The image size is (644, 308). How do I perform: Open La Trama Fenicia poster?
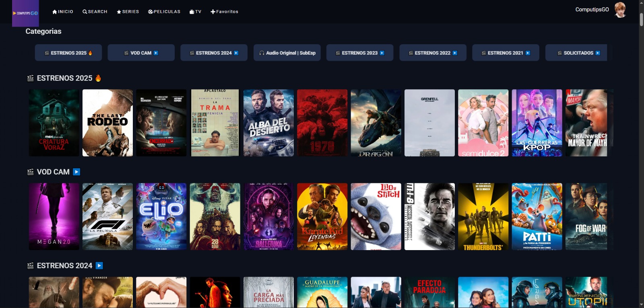[215, 123]
